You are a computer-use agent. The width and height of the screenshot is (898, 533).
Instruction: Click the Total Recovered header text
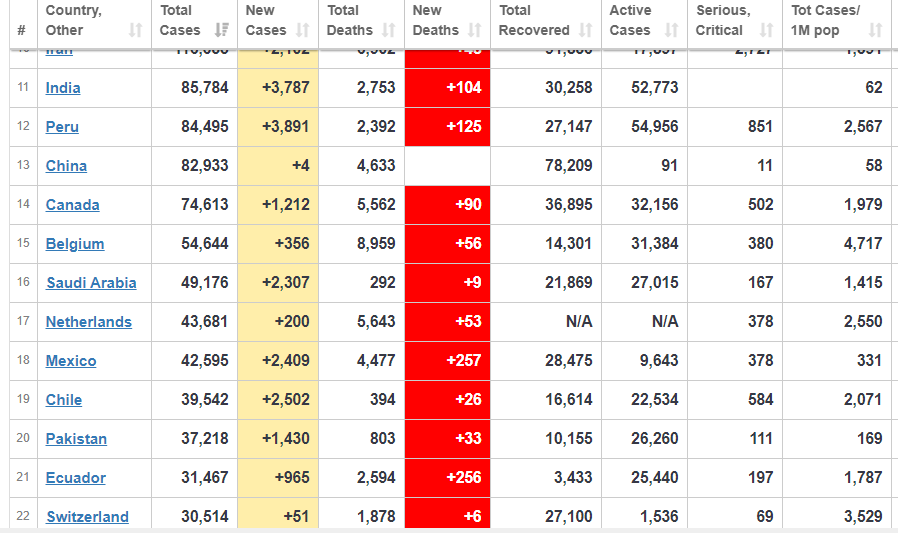click(x=534, y=20)
